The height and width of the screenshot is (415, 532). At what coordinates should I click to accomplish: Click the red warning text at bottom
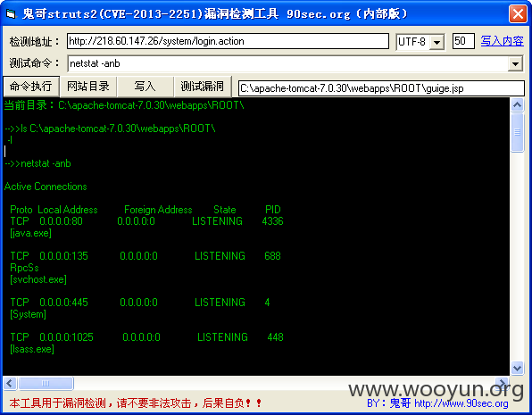(136, 403)
